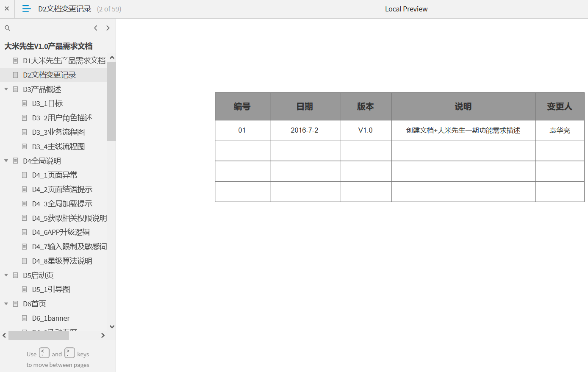This screenshot has width=588, height=372.
Task: Click the sidebar vertical scrollbar up arrow
Action: click(x=112, y=58)
